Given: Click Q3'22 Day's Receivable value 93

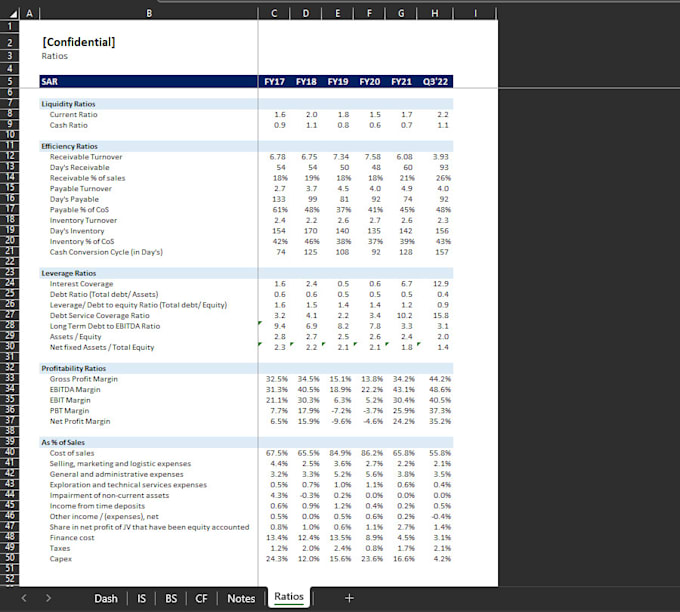Looking at the screenshot, I should (x=444, y=167).
